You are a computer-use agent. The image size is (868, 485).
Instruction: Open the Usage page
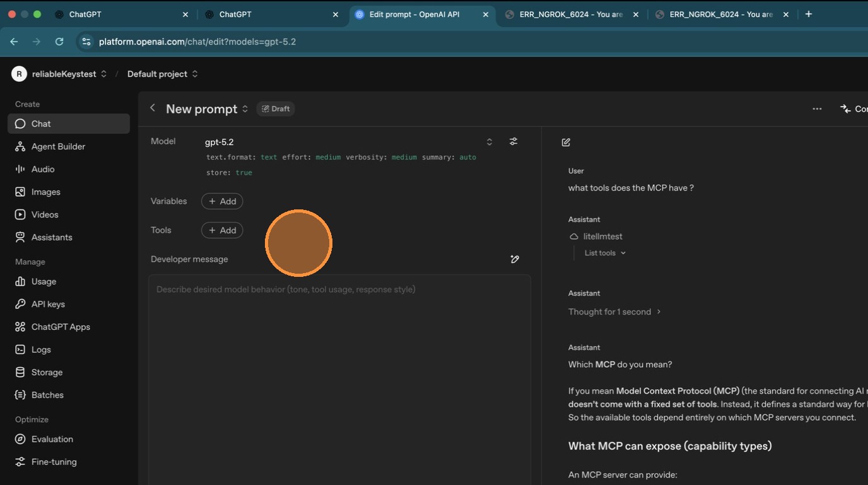68,281
